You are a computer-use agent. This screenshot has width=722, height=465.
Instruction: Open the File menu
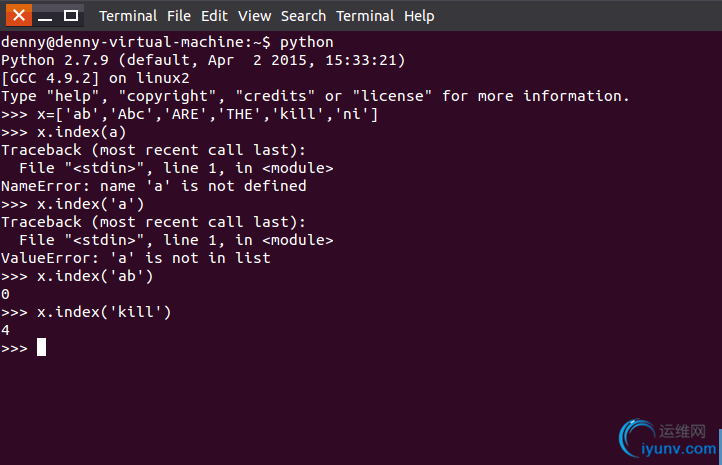[179, 16]
